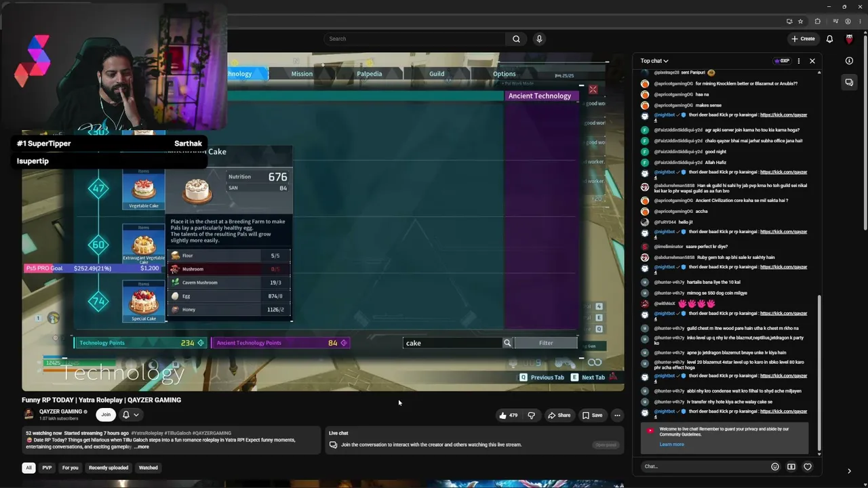Select the All filter chip

coord(28,468)
